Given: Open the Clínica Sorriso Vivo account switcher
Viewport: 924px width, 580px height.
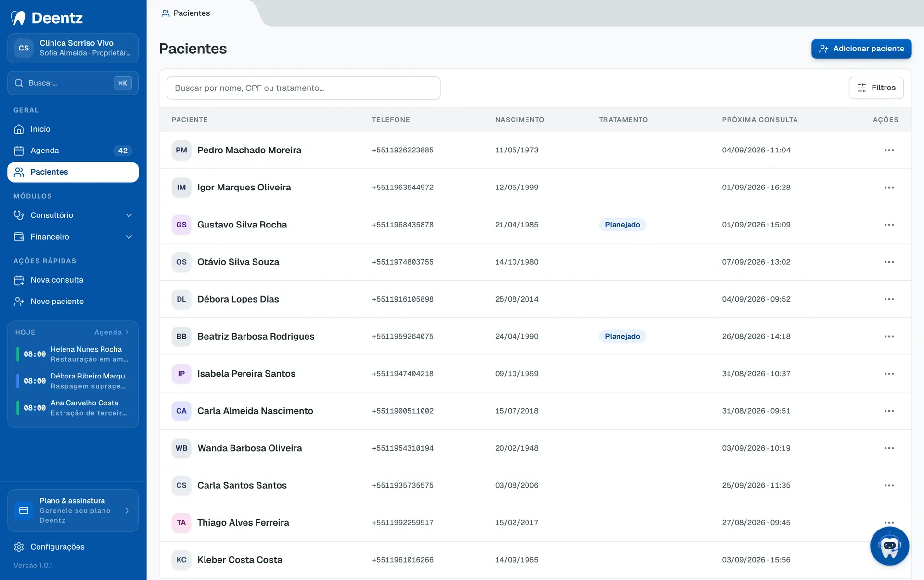Looking at the screenshot, I should pyautogui.click(x=73, y=48).
